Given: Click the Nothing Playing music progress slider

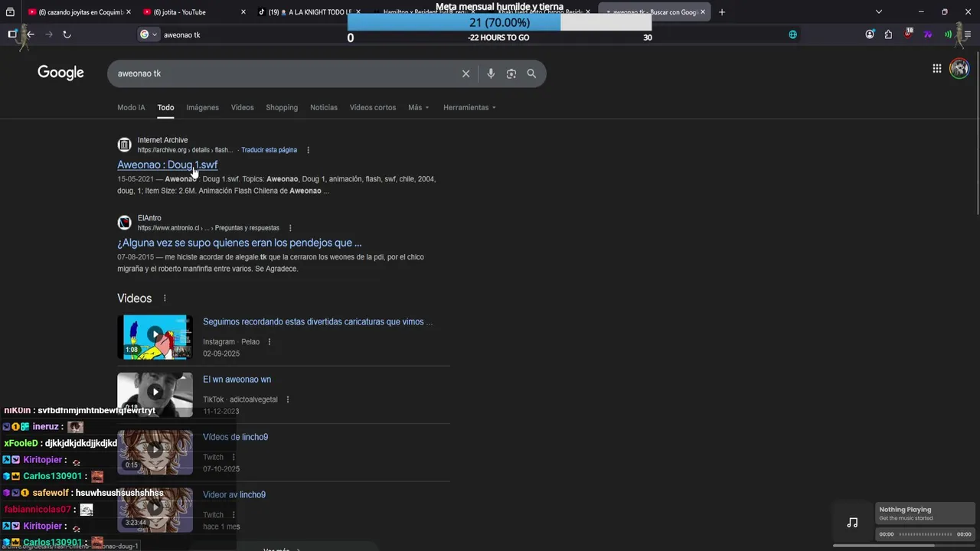Looking at the screenshot, I should click(x=925, y=534).
